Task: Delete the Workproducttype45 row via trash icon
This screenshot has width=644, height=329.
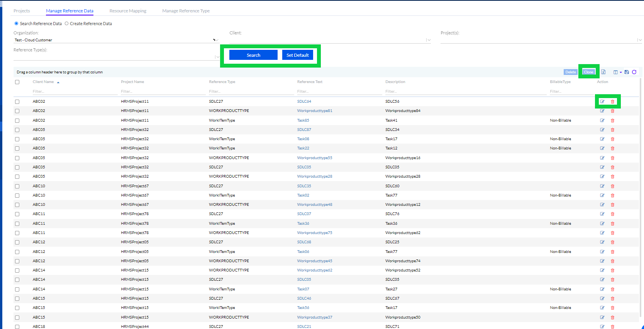Action: 612,261
